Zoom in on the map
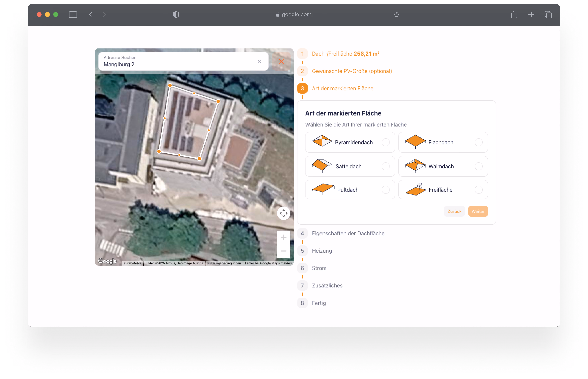588x379 pixels. click(x=283, y=237)
